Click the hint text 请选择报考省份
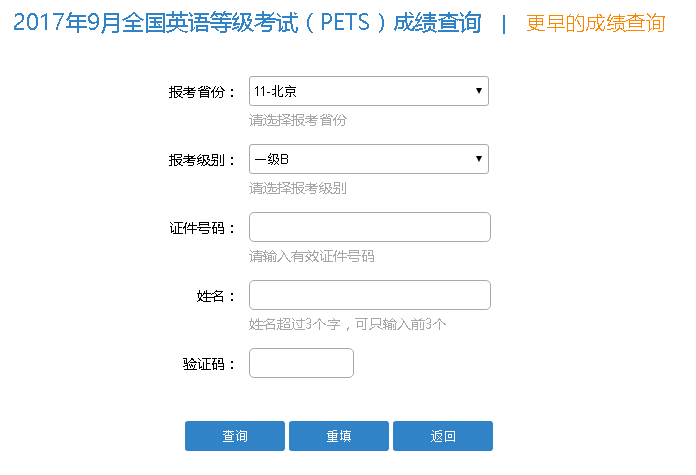 click(x=298, y=120)
